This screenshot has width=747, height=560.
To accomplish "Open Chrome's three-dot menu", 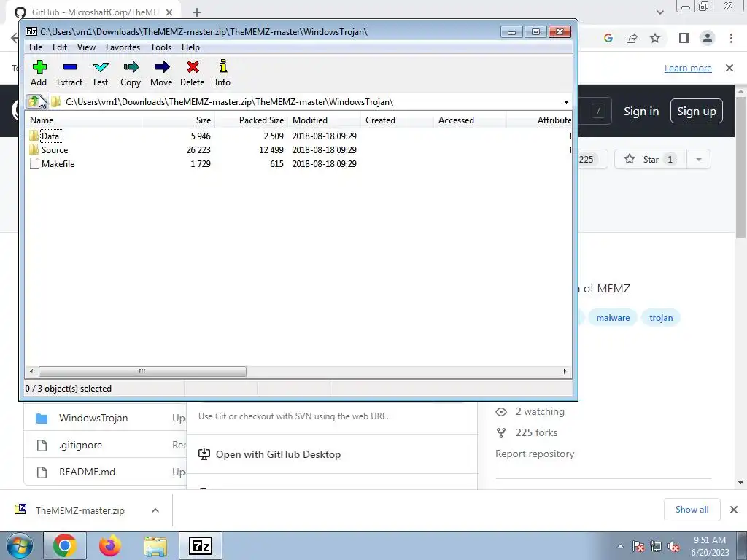I will (731, 38).
